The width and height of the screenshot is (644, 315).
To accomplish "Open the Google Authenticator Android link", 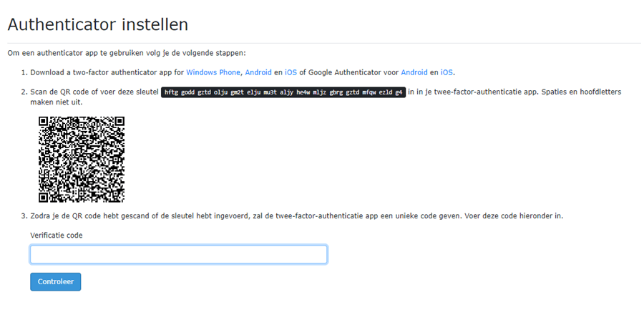I will coord(414,72).
